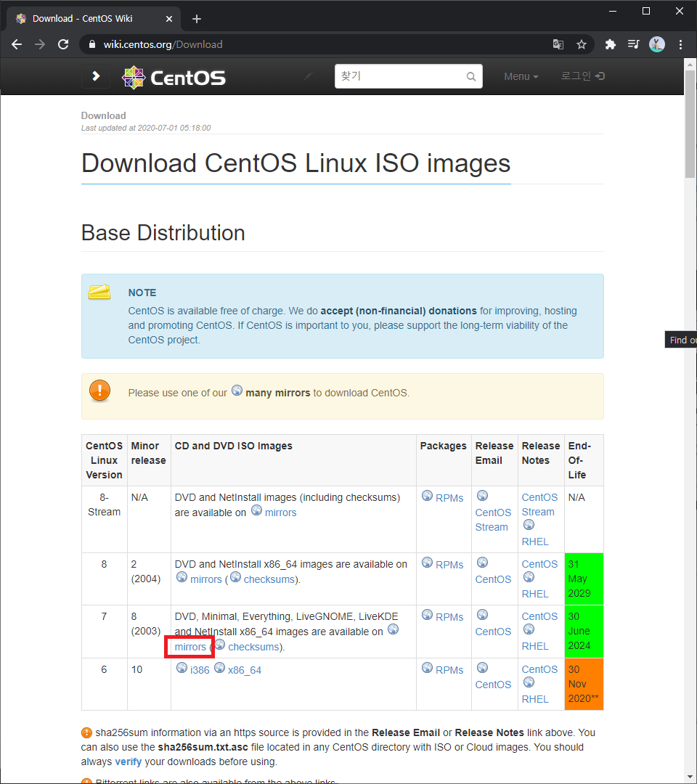The width and height of the screenshot is (697, 784).
Task: Click the padlock site info icon
Action: click(x=92, y=44)
